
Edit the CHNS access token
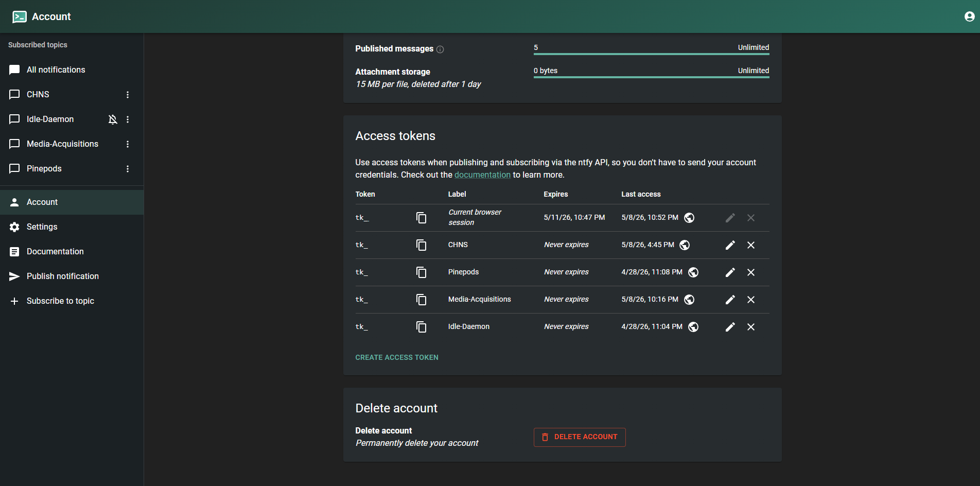point(730,245)
